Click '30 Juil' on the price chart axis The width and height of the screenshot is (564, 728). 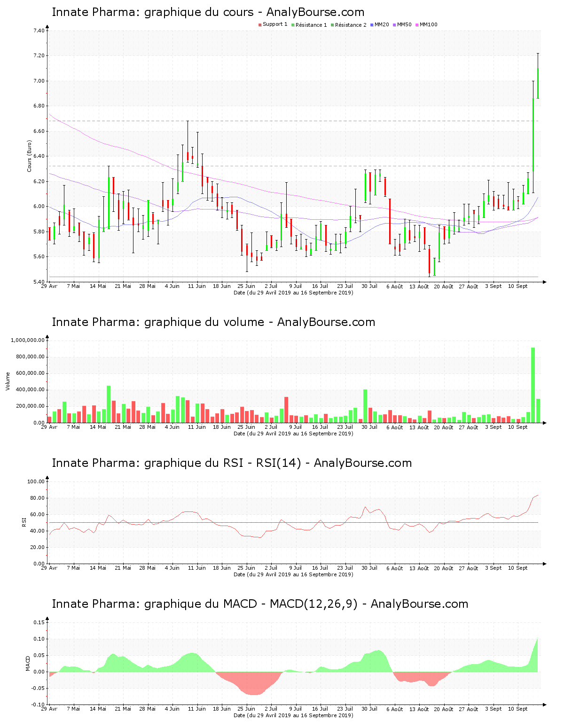369,286
